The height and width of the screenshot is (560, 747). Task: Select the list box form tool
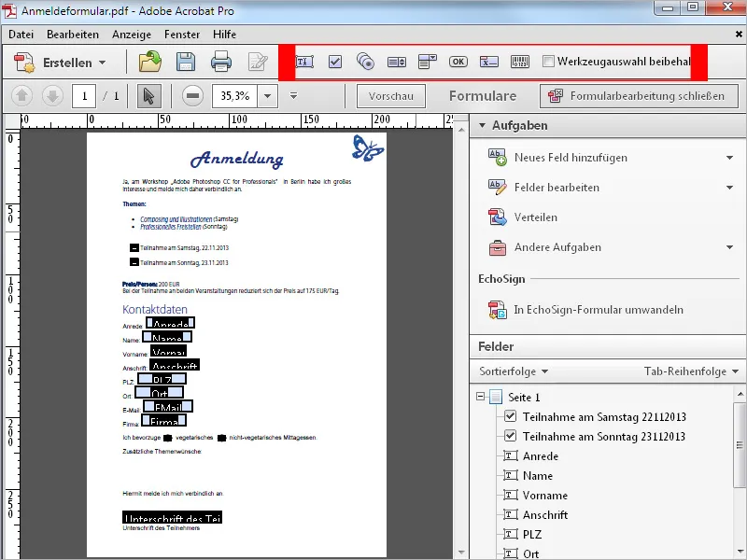pyautogui.click(x=396, y=62)
